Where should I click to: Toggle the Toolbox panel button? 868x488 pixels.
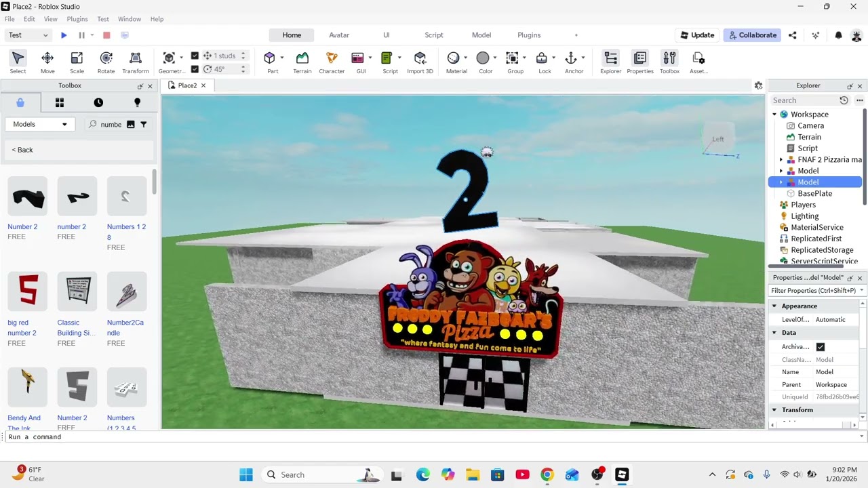(x=669, y=62)
